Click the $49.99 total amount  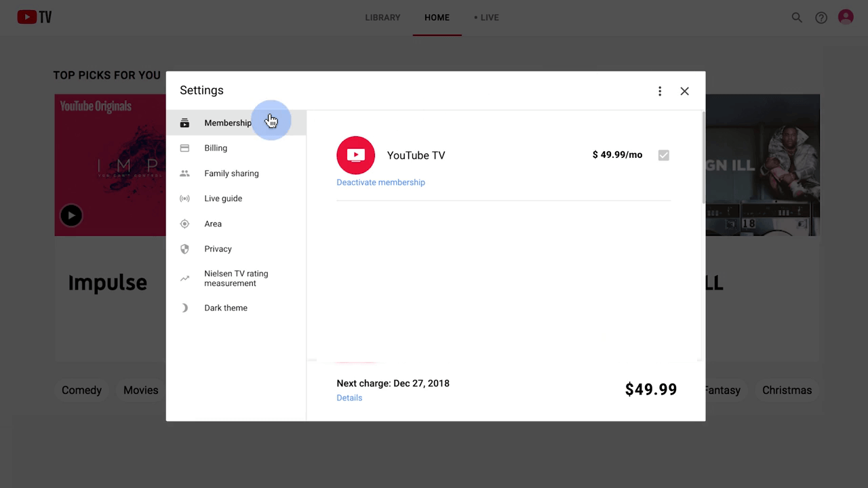(x=651, y=389)
